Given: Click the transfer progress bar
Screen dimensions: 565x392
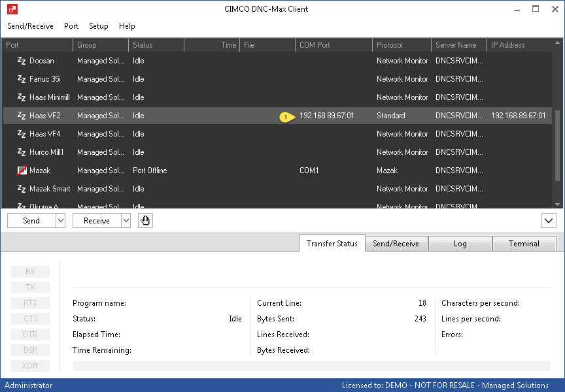Looking at the screenshot, I should [x=311, y=366].
